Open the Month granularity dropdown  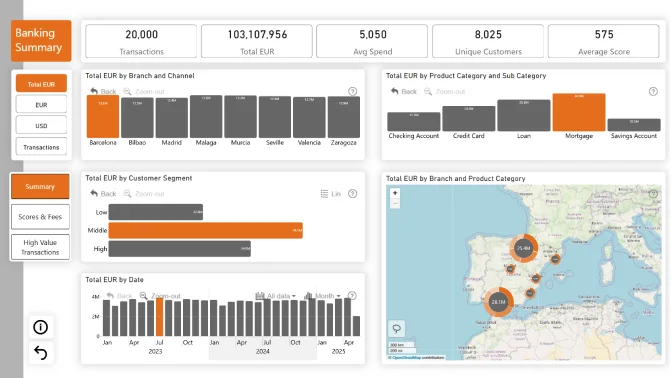tap(322, 296)
